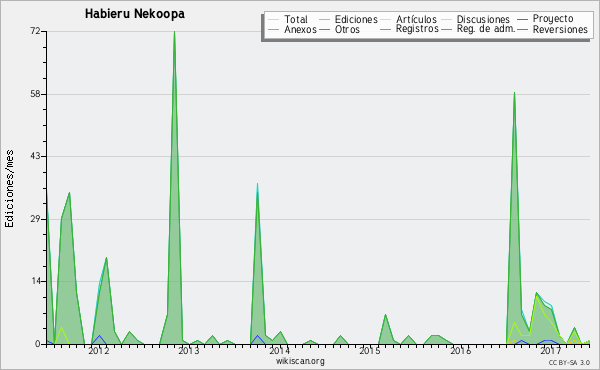Click the 2014 label on the x-axis

[x=279, y=350]
